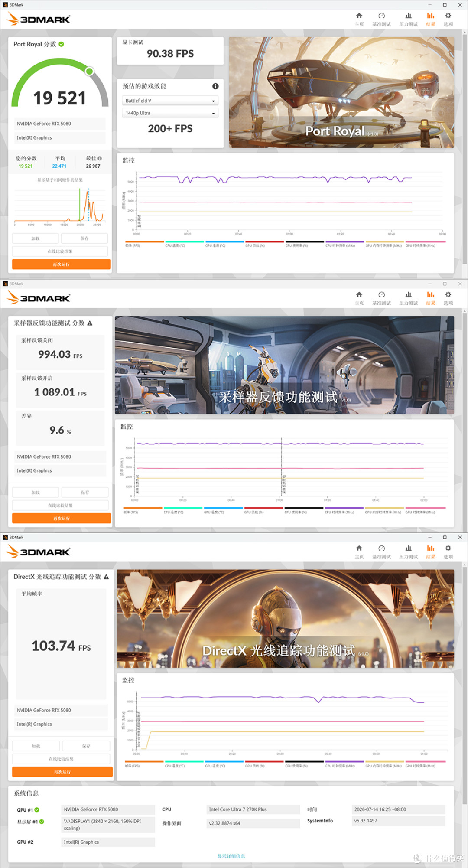Toggle 帧率 (FPS) legend in DirectX 光线追踪 chart
Screen dimensions: 468x868
pos(144,764)
